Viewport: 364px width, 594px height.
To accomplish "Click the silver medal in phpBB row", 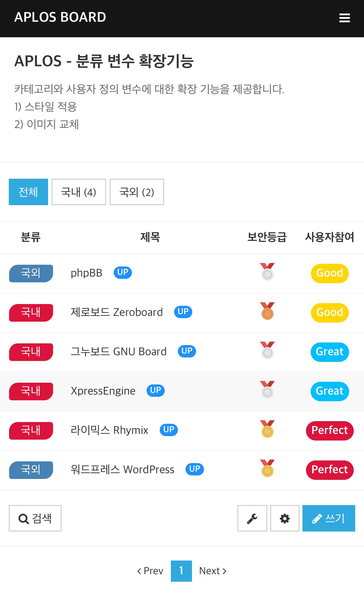I will point(267,271).
